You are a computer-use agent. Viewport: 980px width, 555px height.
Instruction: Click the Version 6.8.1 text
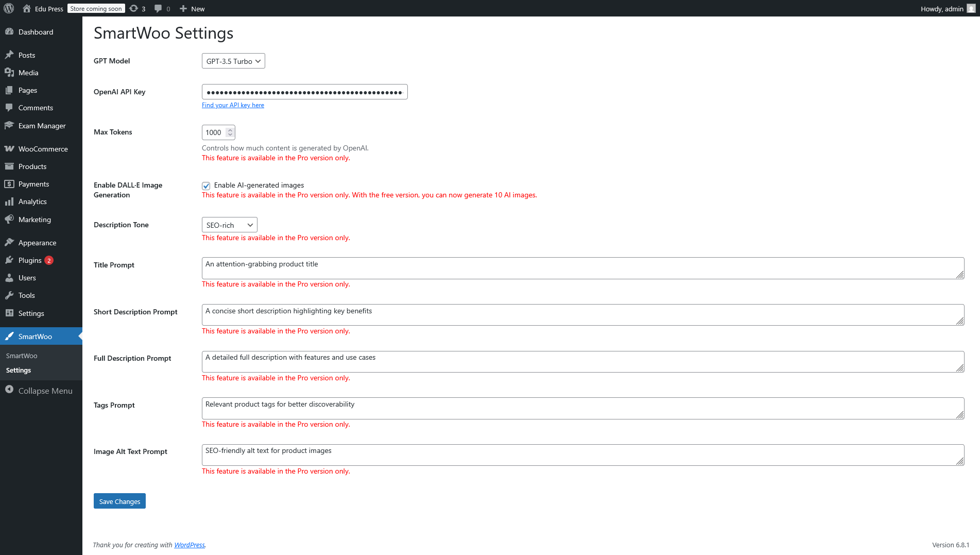tap(951, 545)
